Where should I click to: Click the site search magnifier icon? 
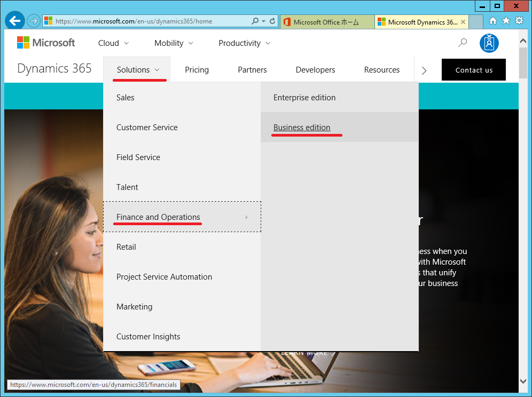(x=463, y=43)
